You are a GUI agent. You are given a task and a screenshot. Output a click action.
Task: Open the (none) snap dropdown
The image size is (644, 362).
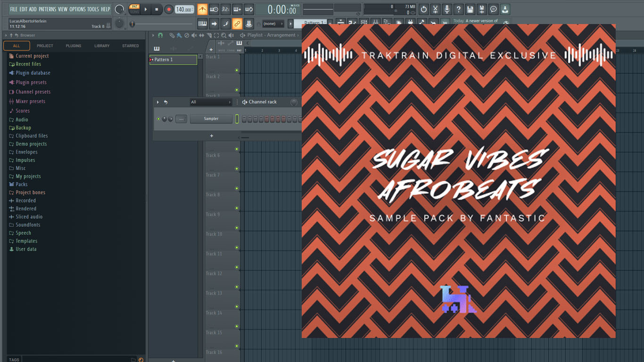[273, 24]
